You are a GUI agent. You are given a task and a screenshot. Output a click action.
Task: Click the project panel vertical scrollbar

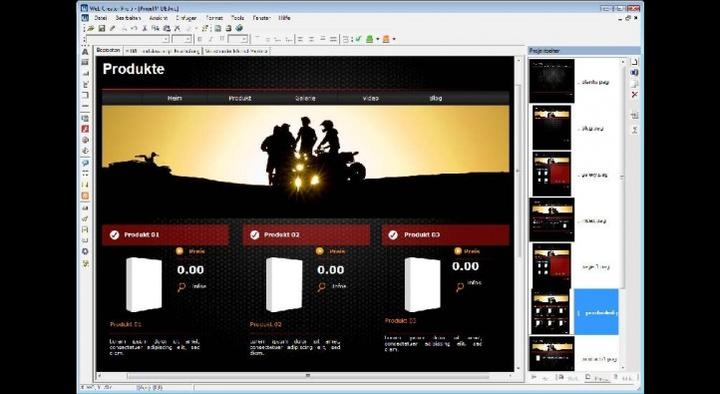[623, 214]
